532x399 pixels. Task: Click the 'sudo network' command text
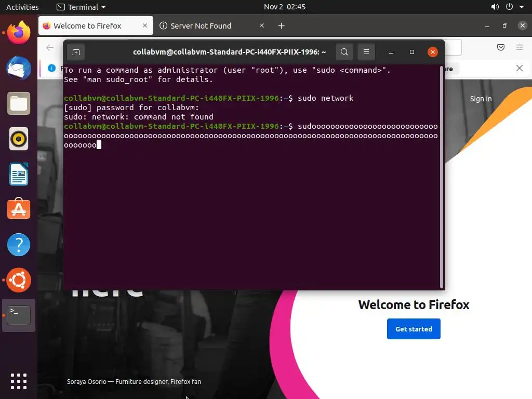pos(325,98)
